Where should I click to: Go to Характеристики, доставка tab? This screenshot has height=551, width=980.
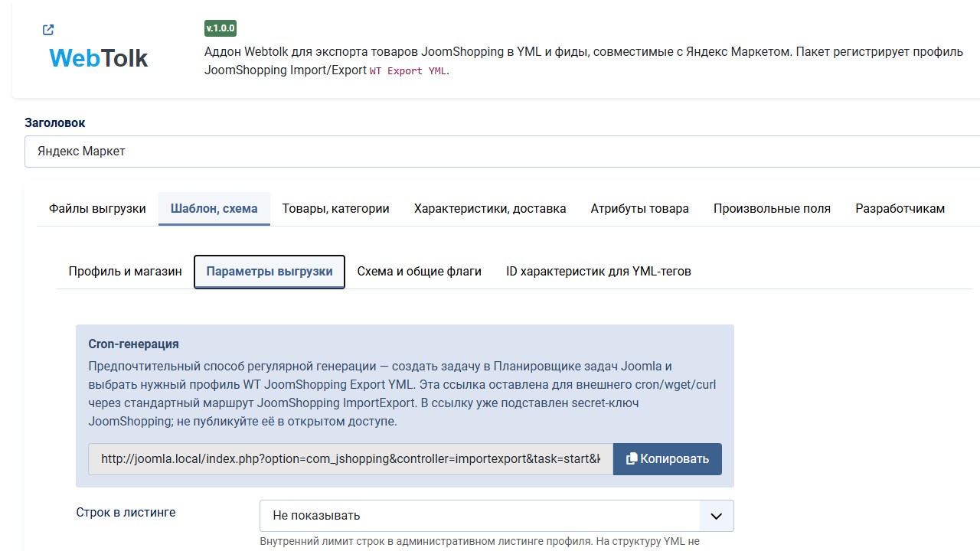pyautogui.click(x=490, y=208)
